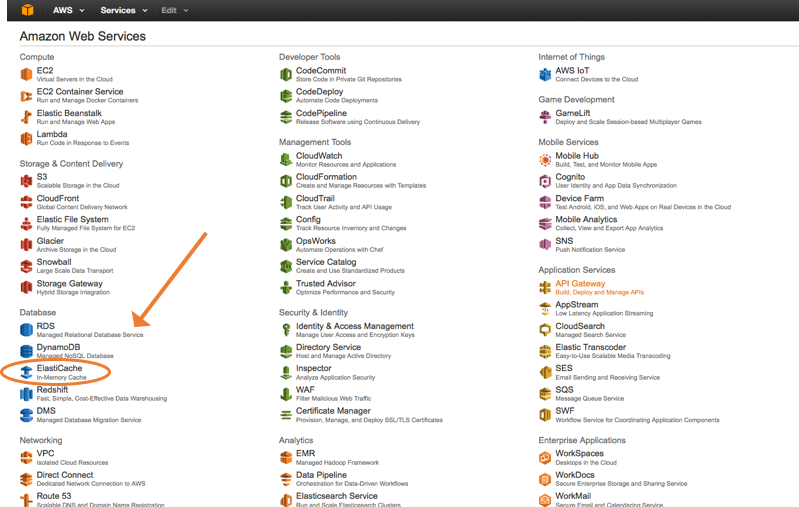Open the AppStream link
This screenshot has height=507, width=799.
[576, 305]
